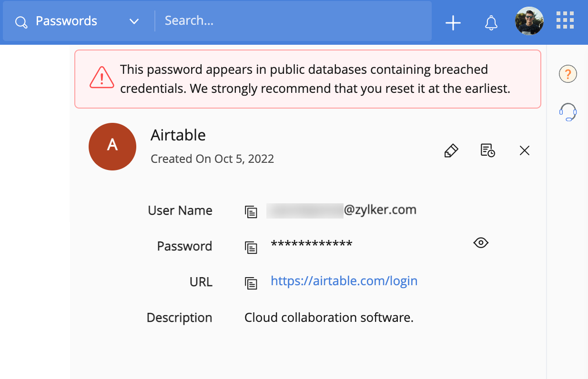Click the breach warning triangle icon
Viewport: 588px width, 379px height.
click(x=101, y=78)
